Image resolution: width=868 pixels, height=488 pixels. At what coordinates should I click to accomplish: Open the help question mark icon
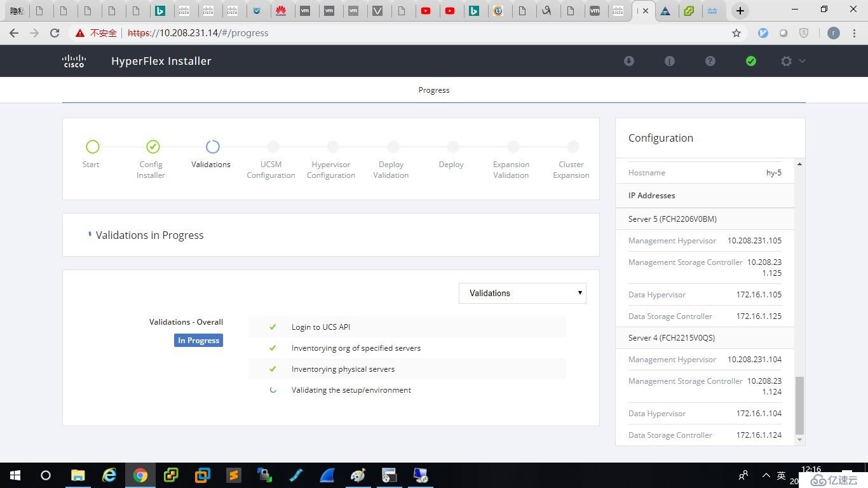710,61
